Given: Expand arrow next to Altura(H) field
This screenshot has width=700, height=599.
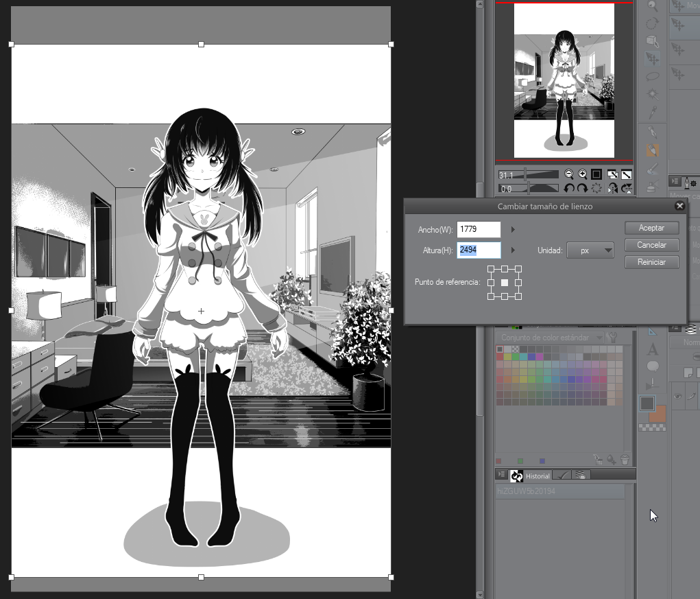Looking at the screenshot, I should point(513,250).
